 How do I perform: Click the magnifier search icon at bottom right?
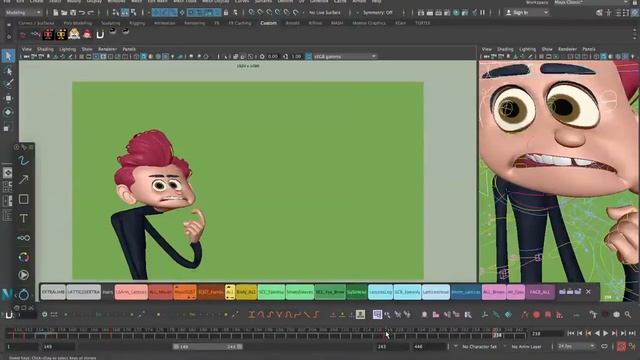coord(628,315)
